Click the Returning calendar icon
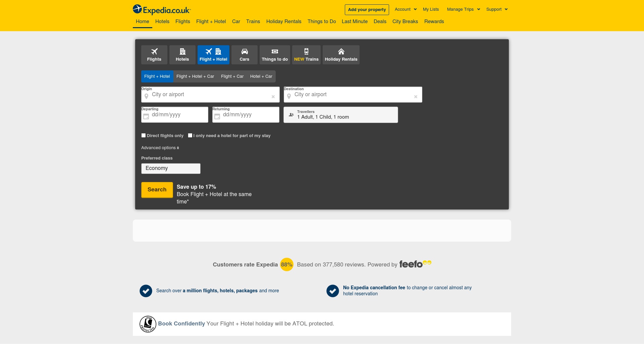Screen dimensions: 644x362 tap(217, 117)
